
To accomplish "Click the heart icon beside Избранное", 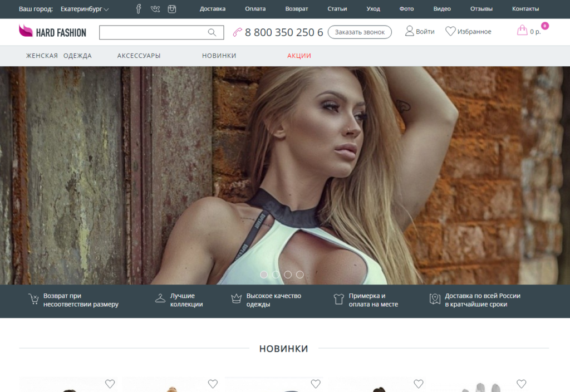I will 450,31.
